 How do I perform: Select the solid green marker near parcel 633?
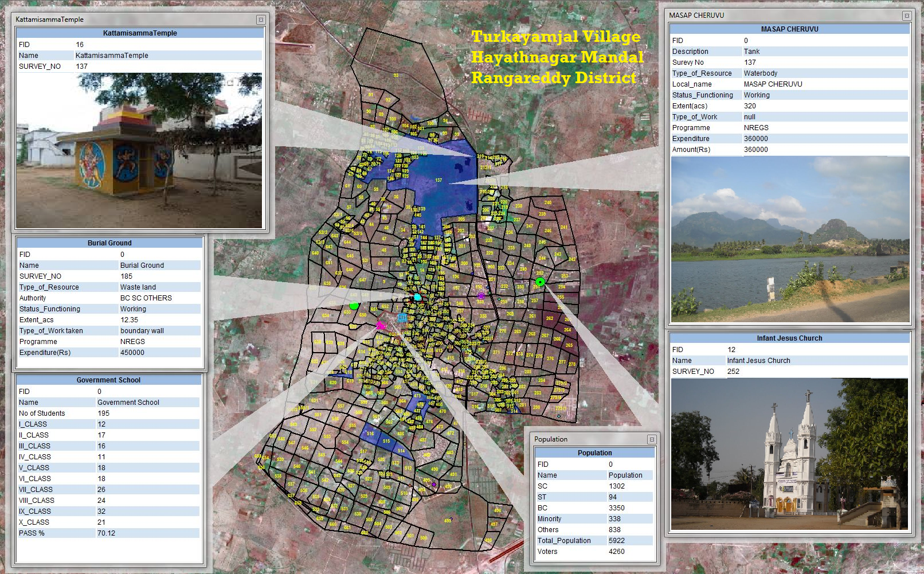point(354,306)
